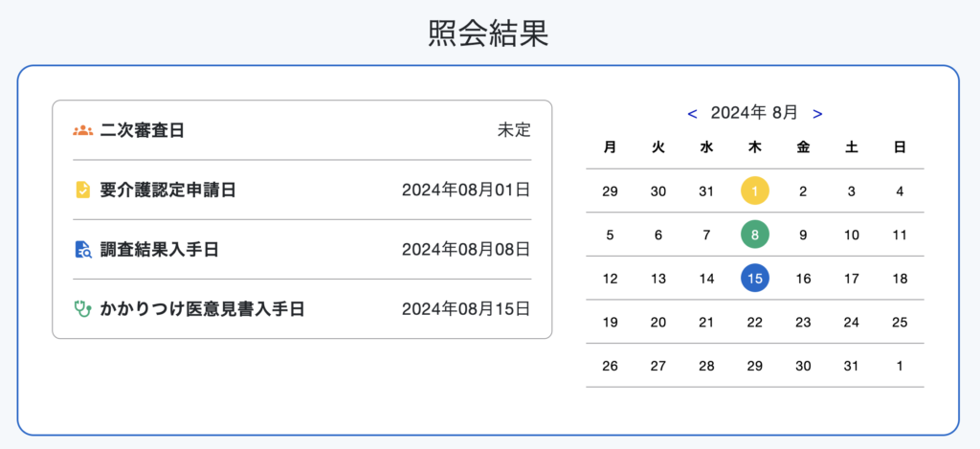
Task: Go to next month with right chevron
Action: 817,114
